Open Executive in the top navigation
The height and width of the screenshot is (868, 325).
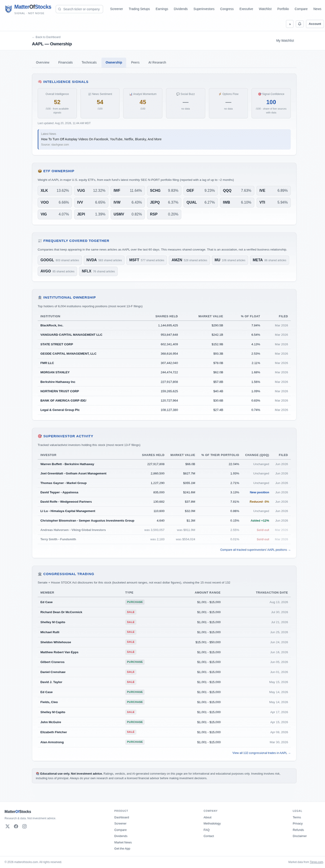click(x=246, y=9)
